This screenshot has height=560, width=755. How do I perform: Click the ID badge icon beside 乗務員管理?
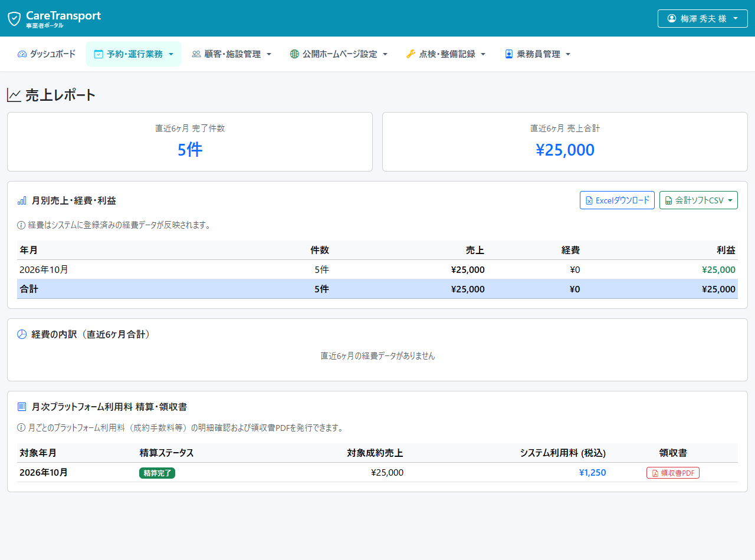tap(509, 54)
